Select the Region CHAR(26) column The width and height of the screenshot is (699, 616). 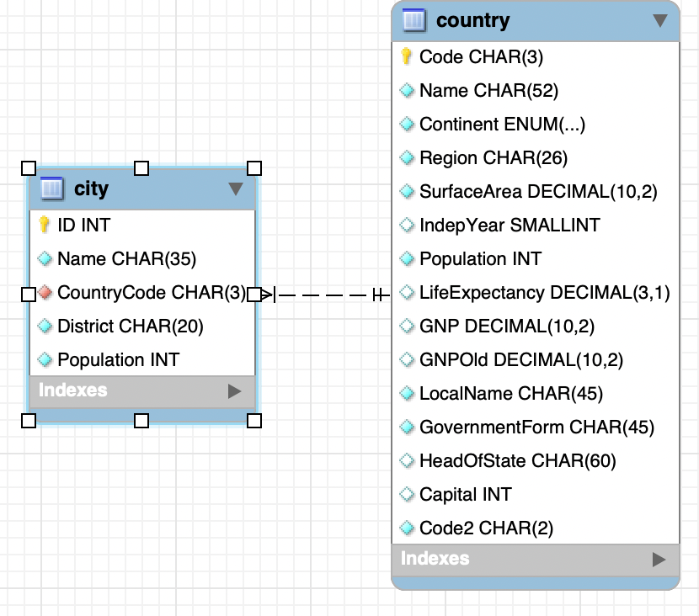click(x=536, y=157)
